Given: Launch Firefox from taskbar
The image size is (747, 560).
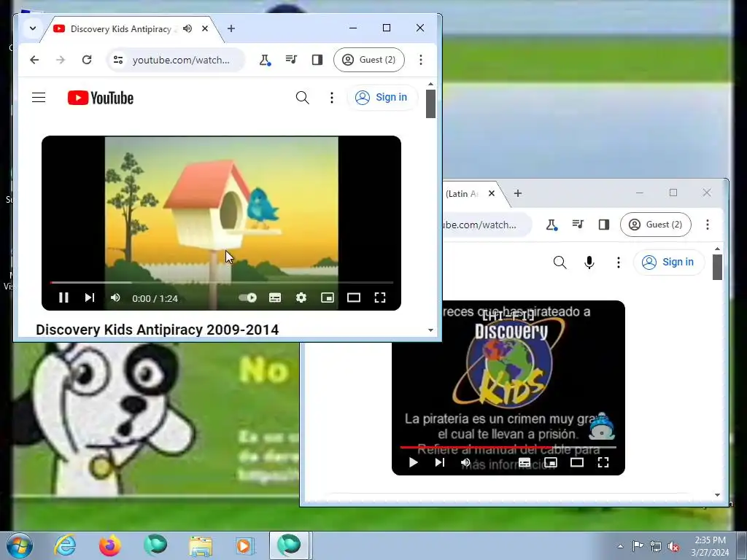Looking at the screenshot, I should click(x=110, y=545).
